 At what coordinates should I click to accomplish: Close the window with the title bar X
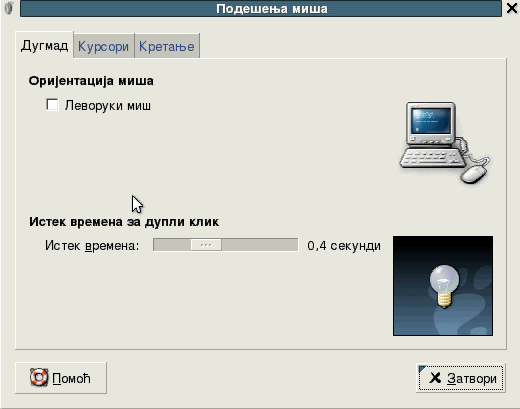point(512,8)
